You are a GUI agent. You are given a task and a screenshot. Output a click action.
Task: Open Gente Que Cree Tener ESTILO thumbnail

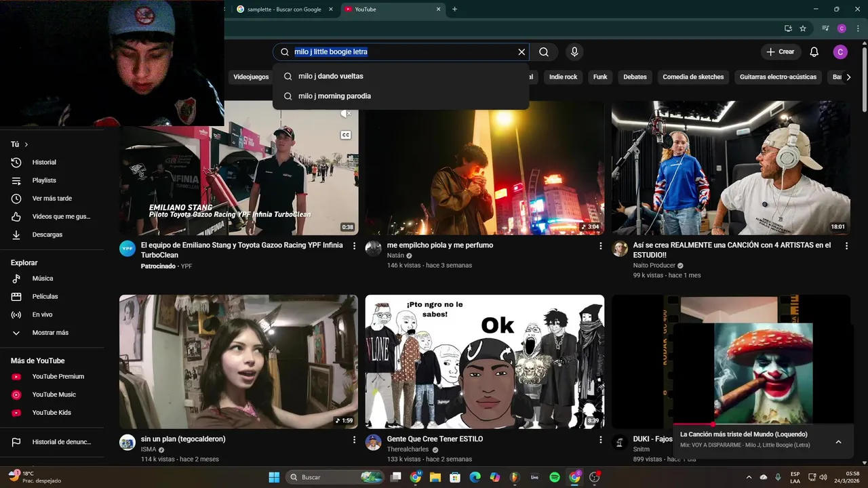(485, 361)
